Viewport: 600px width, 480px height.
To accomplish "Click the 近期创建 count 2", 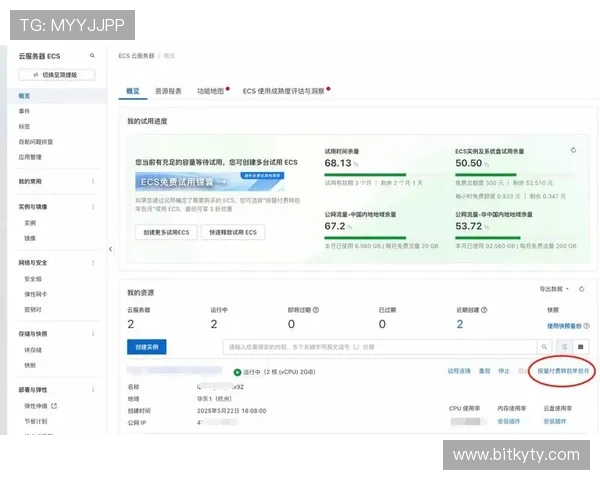I will [x=460, y=325].
